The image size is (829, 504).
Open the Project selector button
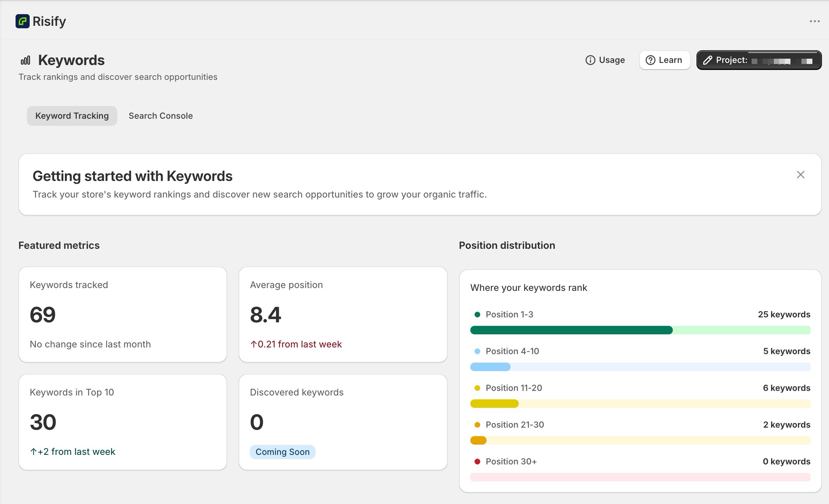coord(759,60)
